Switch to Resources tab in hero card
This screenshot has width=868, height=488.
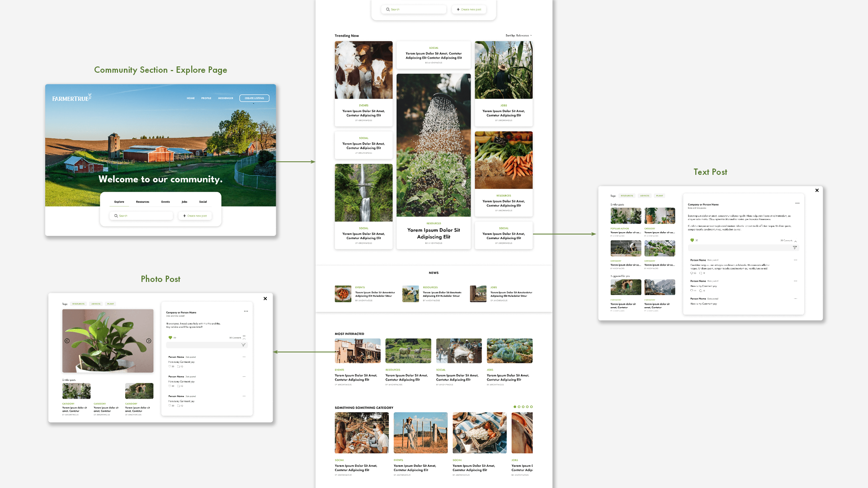tap(142, 202)
